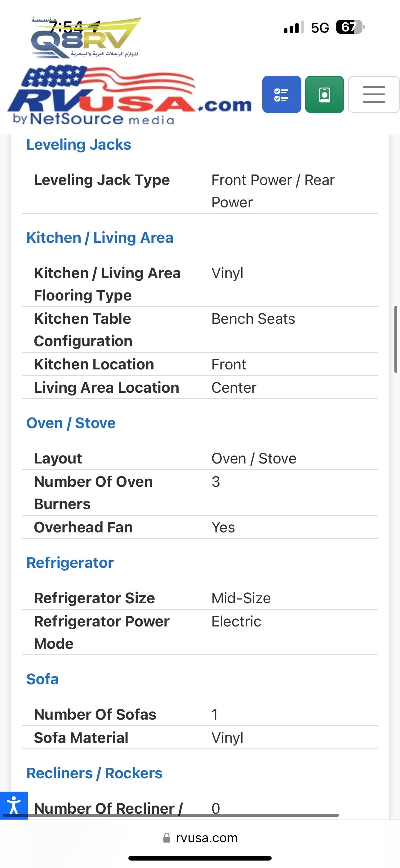
Task: Select the Oven / Stove section heading
Action: (71, 423)
